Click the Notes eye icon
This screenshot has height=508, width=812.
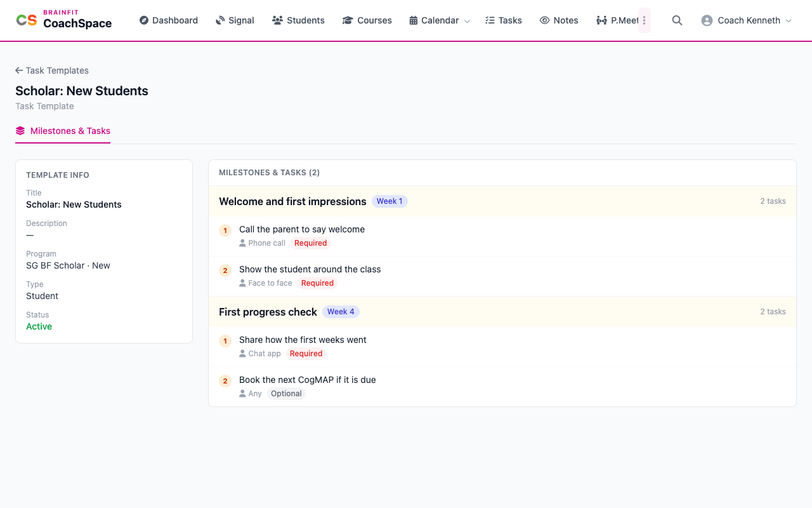click(544, 20)
